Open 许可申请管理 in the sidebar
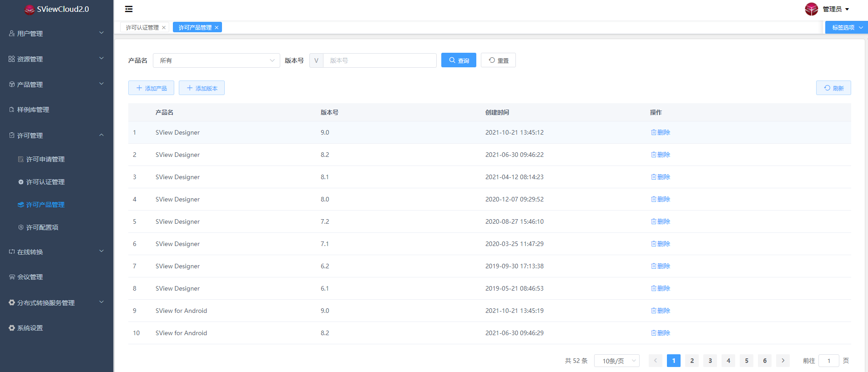The height and width of the screenshot is (372, 868). coord(45,159)
